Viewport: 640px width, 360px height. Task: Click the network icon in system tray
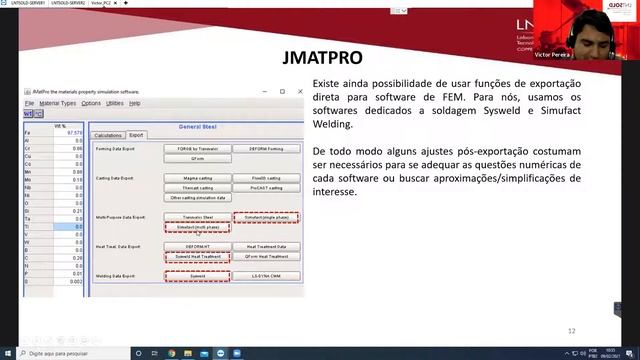coord(575,353)
